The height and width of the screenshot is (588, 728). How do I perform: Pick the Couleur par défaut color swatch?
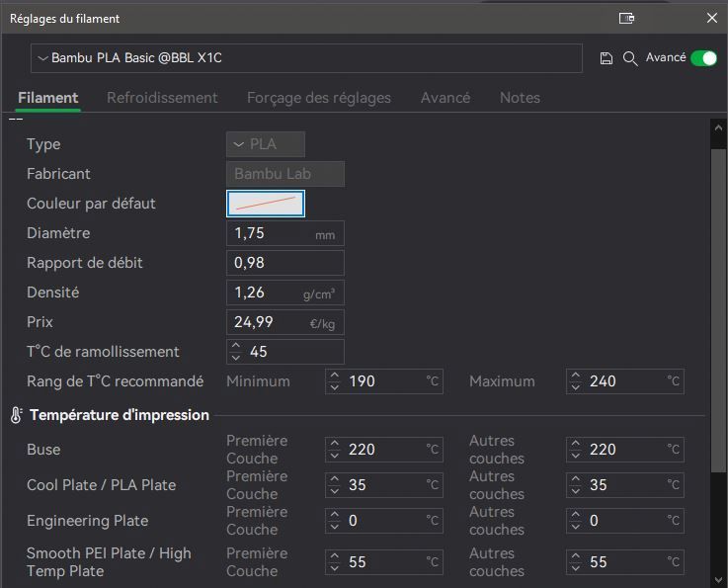(266, 204)
